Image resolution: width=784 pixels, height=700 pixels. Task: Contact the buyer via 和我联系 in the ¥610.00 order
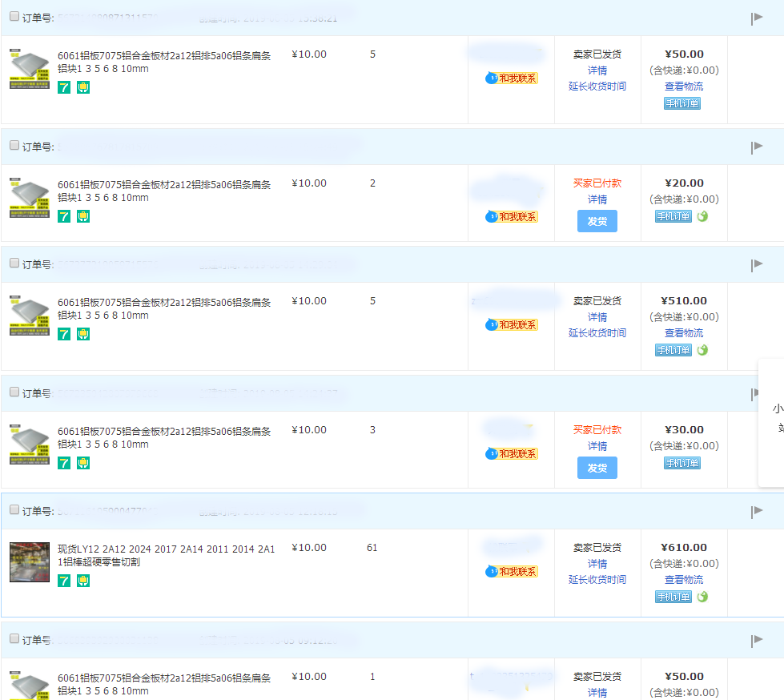(x=512, y=572)
